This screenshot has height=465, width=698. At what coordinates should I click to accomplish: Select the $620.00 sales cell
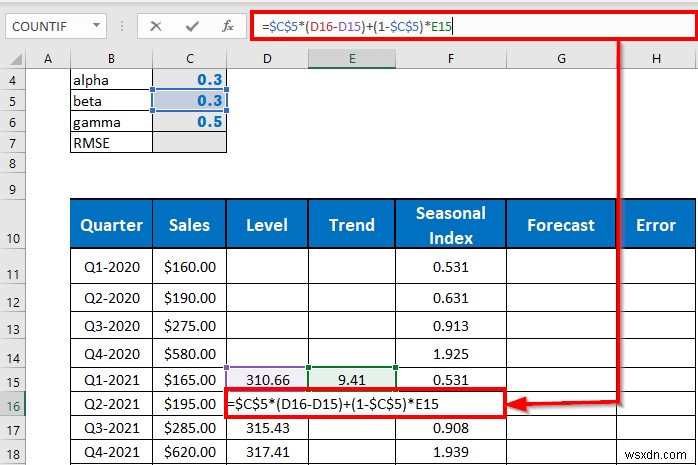pyautogui.click(x=190, y=452)
